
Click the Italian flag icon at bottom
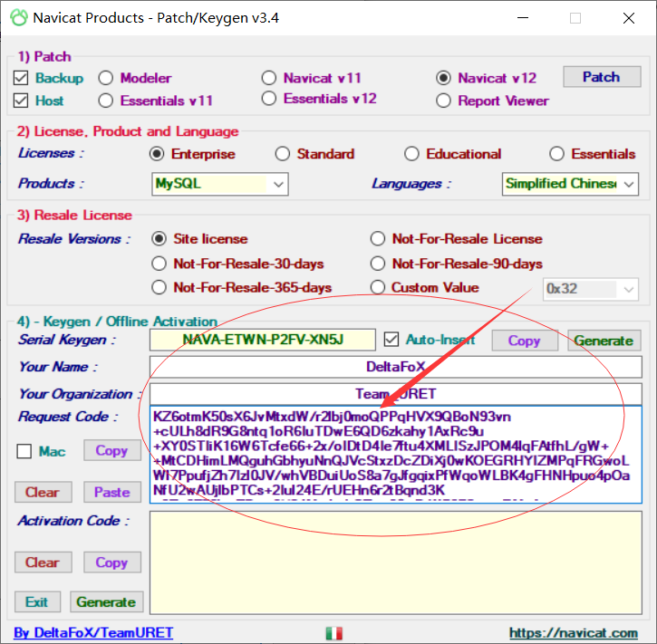[334, 633]
